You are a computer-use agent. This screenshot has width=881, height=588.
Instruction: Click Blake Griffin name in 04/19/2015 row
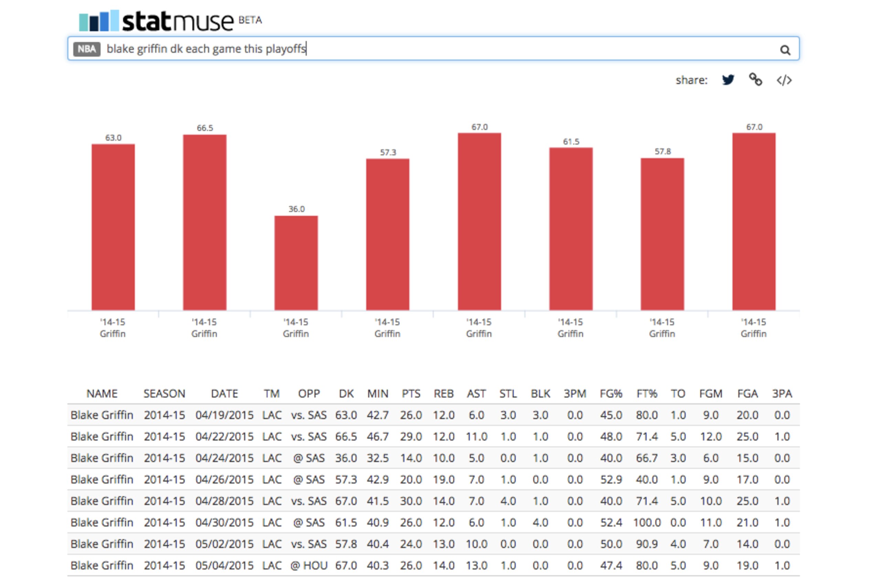(102, 415)
